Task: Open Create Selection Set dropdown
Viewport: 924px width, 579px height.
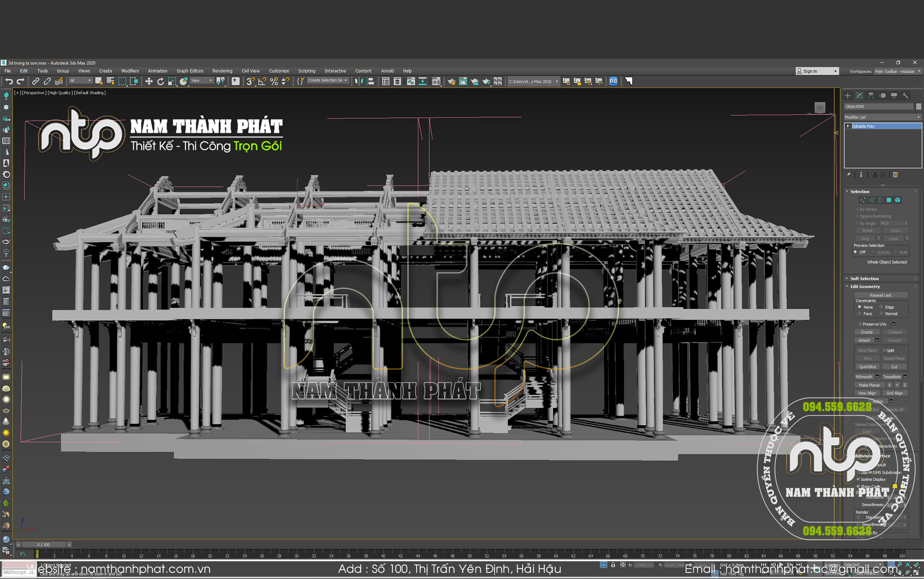Action: tap(328, 81)
